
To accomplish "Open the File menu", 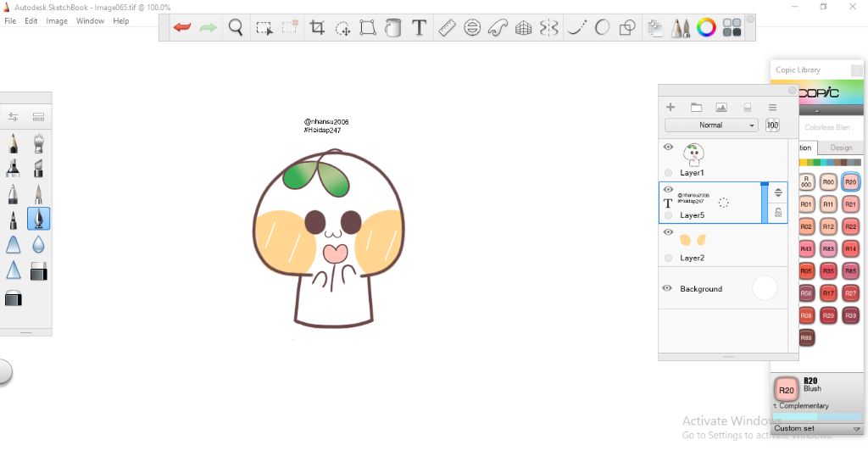I will pyautogui.click(x=10, y=21).
